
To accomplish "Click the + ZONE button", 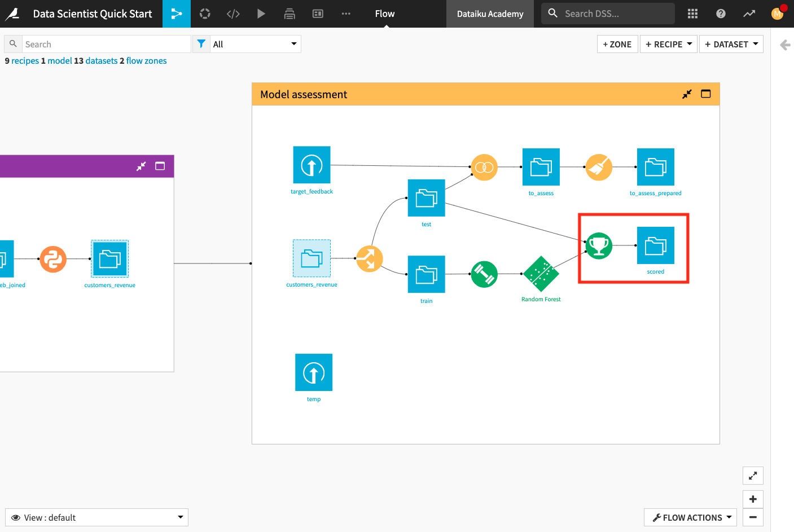I will click(617, 44).
